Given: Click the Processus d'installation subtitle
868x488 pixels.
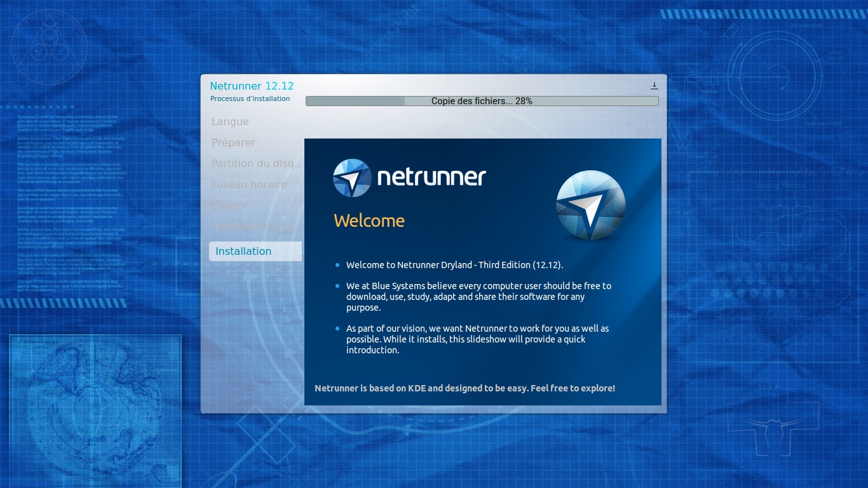Looking at the screenshot, I should [x=250, y=98].
